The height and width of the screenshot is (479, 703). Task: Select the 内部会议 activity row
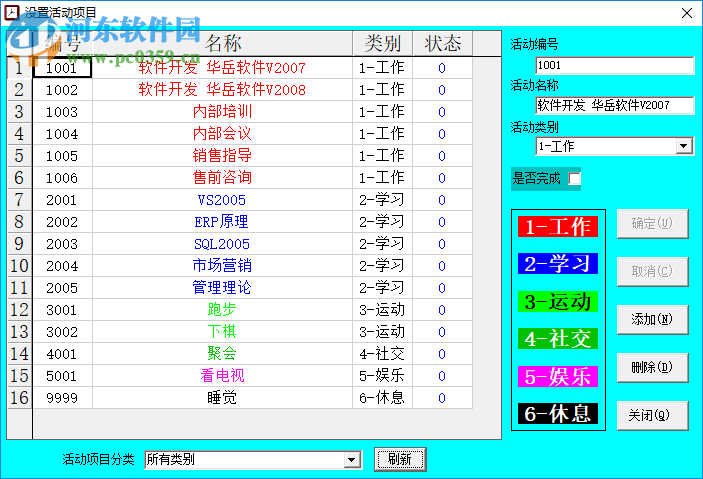(x=222, y=134)
